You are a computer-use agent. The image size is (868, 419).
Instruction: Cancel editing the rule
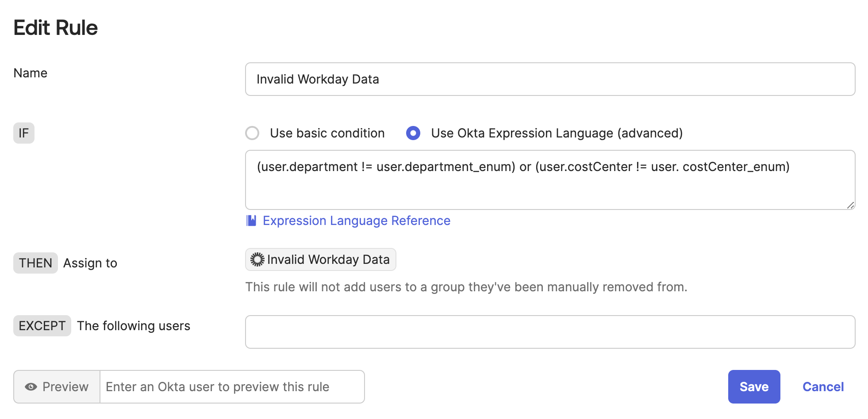point(823,387)
